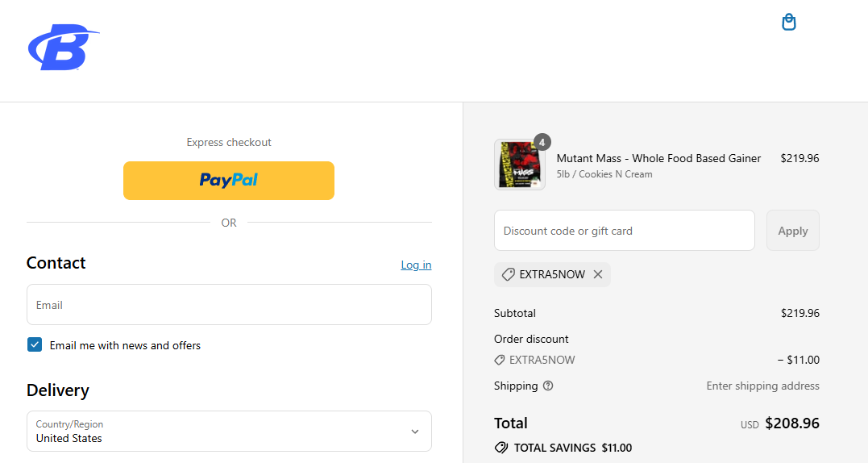Click the Contact heading
This screenshot has height=463, width=868.
click(56, 262)
